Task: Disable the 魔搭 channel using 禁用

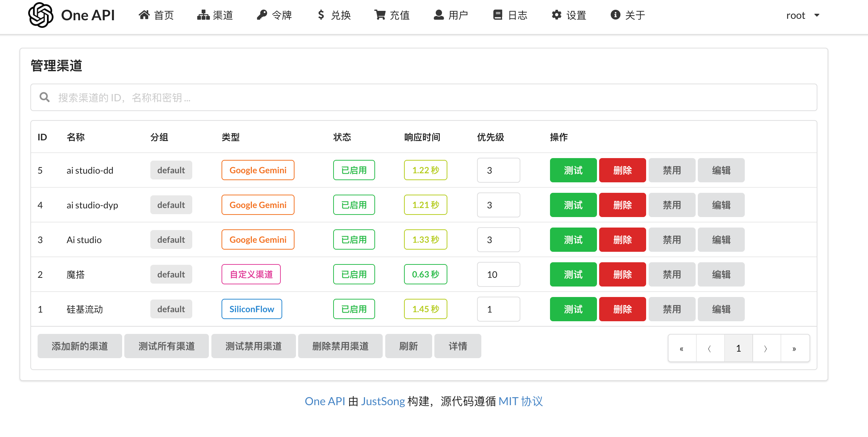Action: tap(672, 274)
